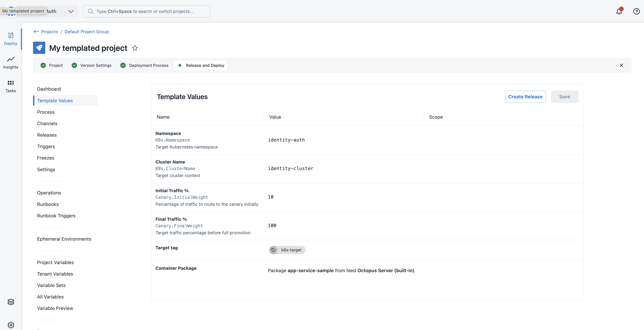Image resolution: width=644 pixels, height=330 pixels.
Task: Open Insights from the sidebar
Action: (11, 63)
